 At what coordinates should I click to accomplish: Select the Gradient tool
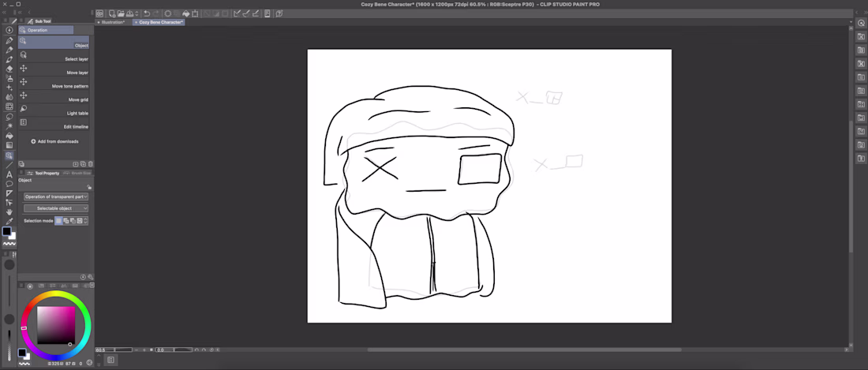click(x=9, y=145)
